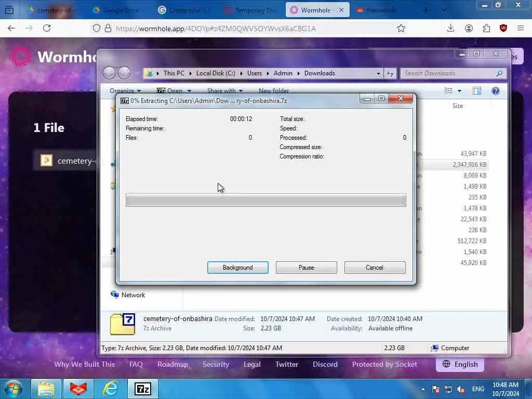532x399 pixels.
Task: Click New folder in Explorer toolbar
Action: click(274, 90)
